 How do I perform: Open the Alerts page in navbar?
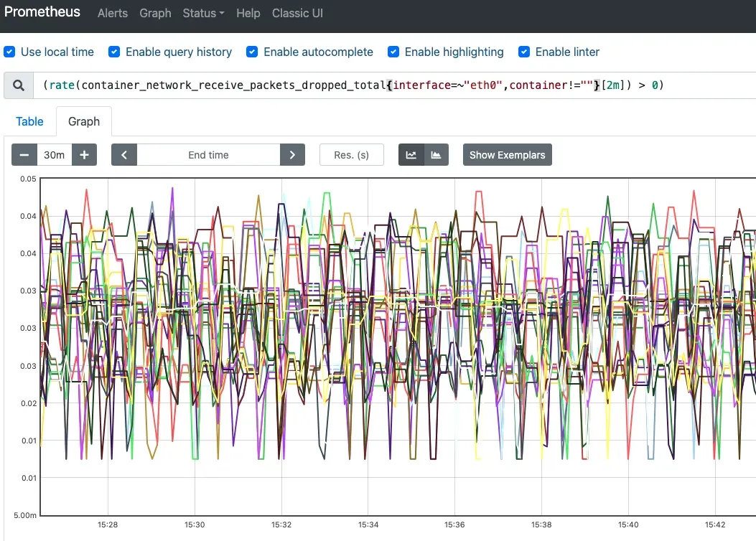tap(113, 14)
